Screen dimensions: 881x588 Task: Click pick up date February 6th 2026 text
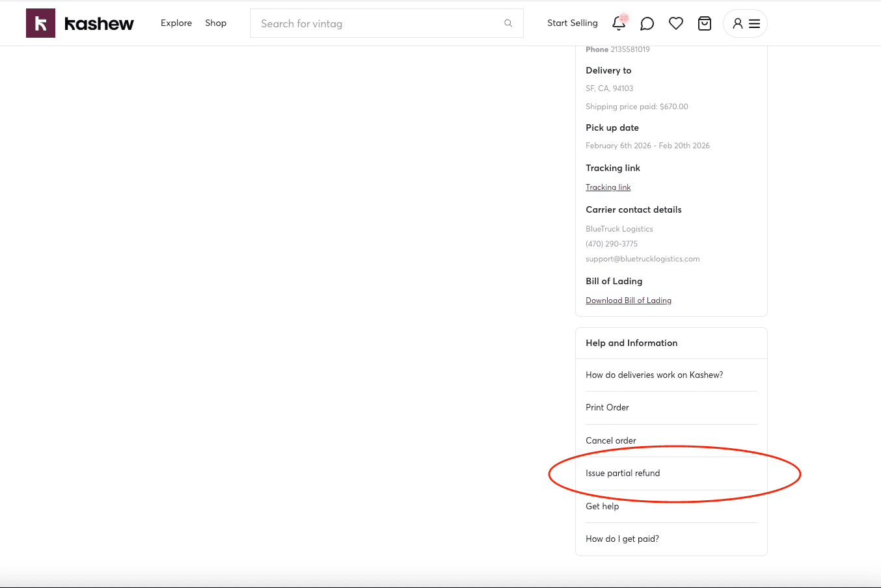[647, 146]
